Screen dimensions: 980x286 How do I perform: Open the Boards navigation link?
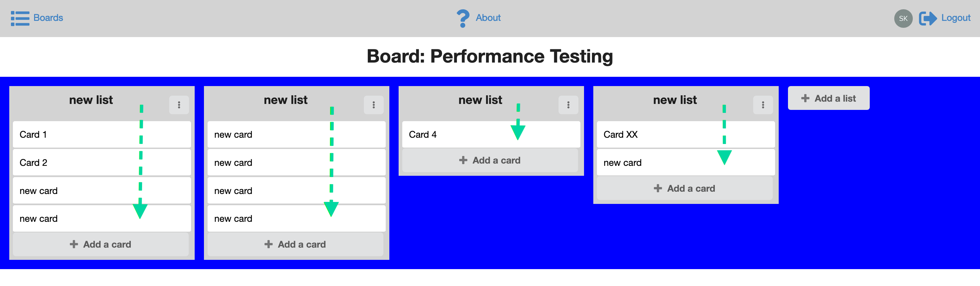[x=48, y=18]
